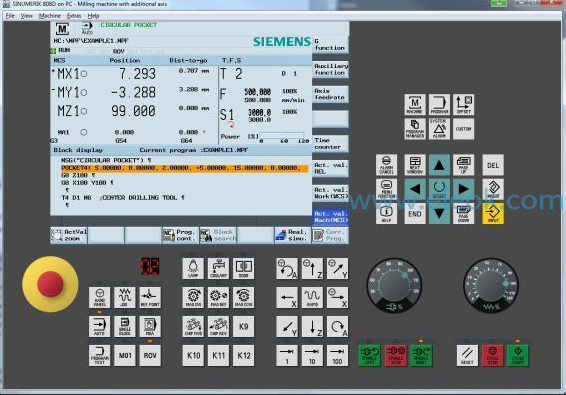This screenshot has height=395, width=566.
Task: Click the Next Window key
Action: point(415,165)
